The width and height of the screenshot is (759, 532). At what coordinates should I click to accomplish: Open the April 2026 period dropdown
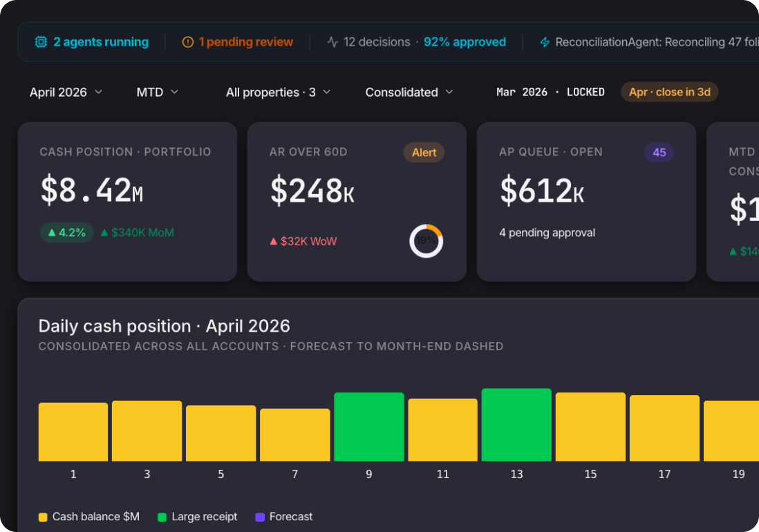[66, 92]
